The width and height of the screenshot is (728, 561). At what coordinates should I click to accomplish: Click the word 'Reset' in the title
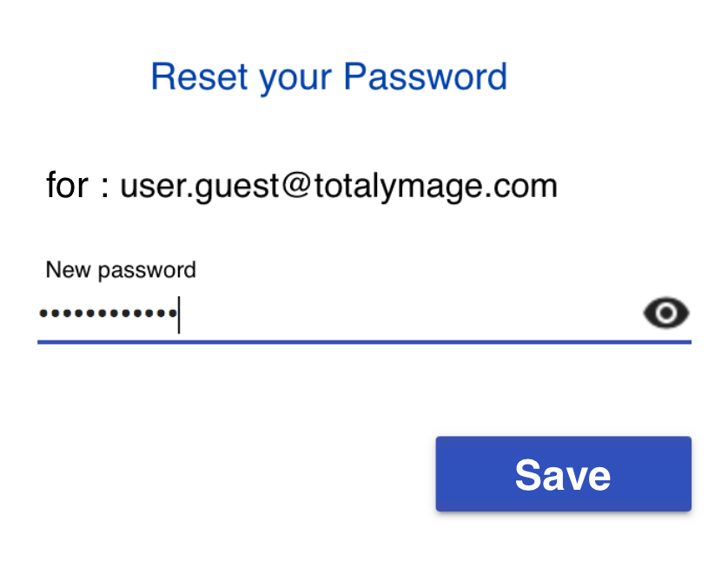click(x=200, y=77)
